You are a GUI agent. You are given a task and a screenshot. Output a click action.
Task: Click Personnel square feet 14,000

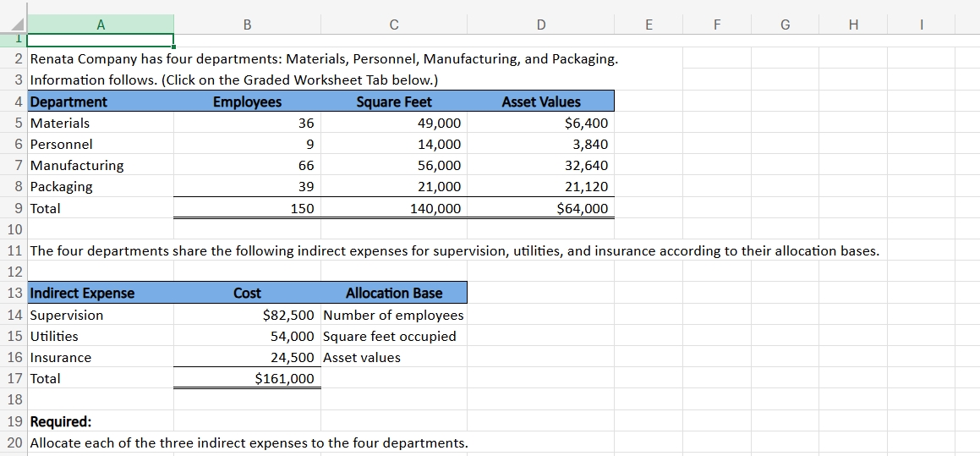click(394, 145)
